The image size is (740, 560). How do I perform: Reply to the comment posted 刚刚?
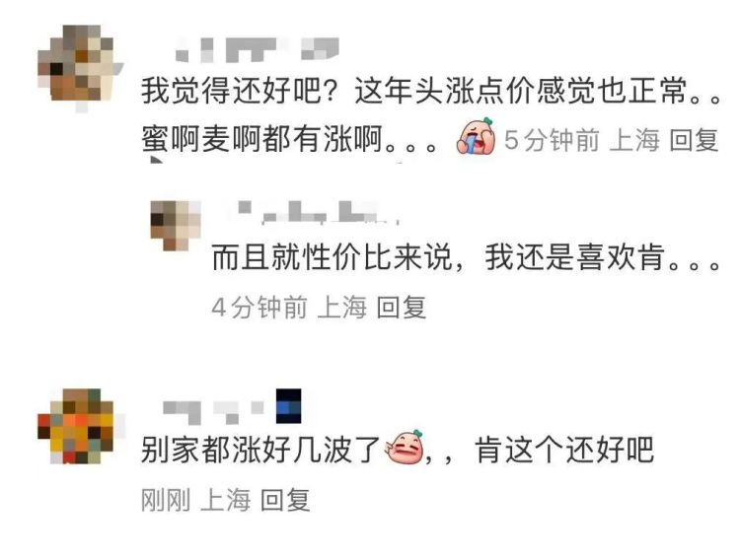(285, 500)
